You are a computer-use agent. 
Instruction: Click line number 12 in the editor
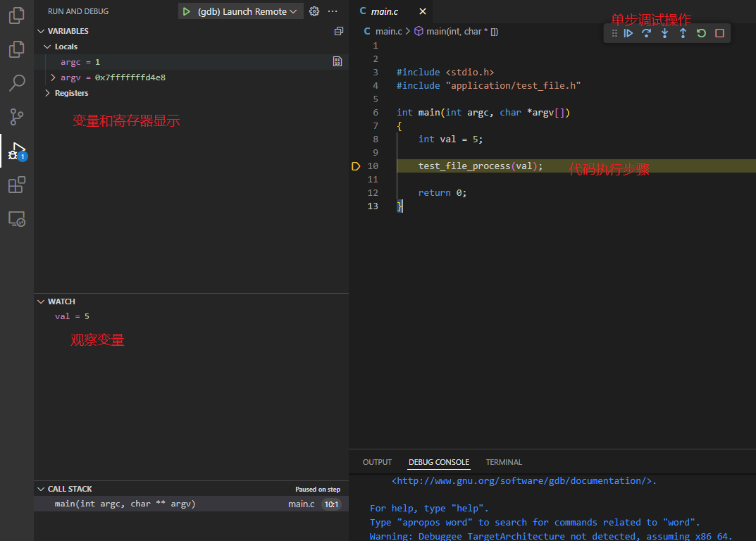[373, 193]
